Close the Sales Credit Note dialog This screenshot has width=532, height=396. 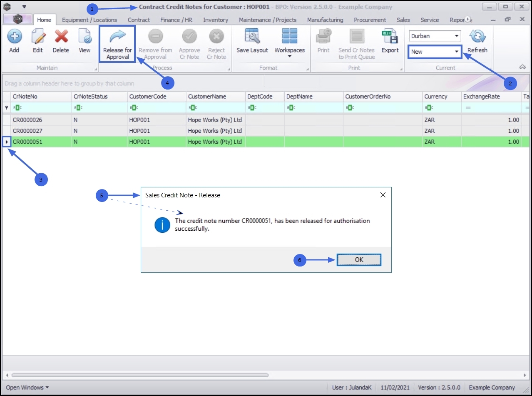(x=383, y=195)
